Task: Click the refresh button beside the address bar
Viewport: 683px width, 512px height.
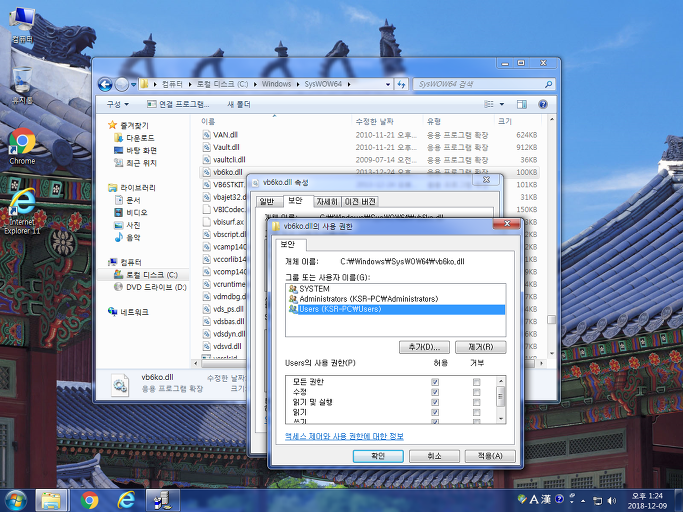Action: [401, 84]
